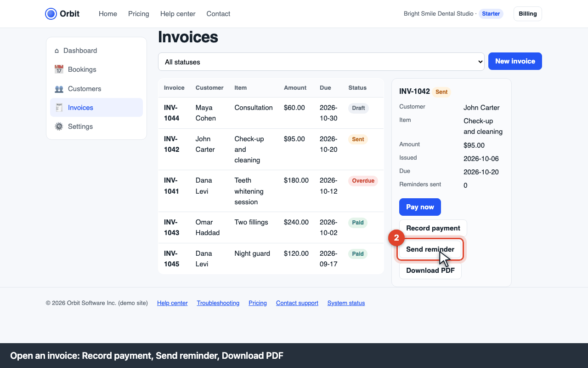Click the Starter plan badge
Screen dimensions: 588x368
pyautogui.click(x=491, y=14)
